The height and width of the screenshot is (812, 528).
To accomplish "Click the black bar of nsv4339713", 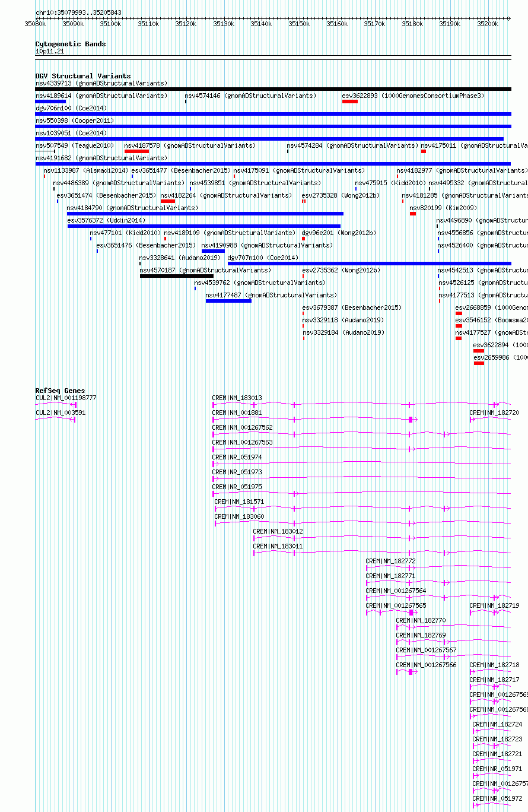I will coord(273,89).
